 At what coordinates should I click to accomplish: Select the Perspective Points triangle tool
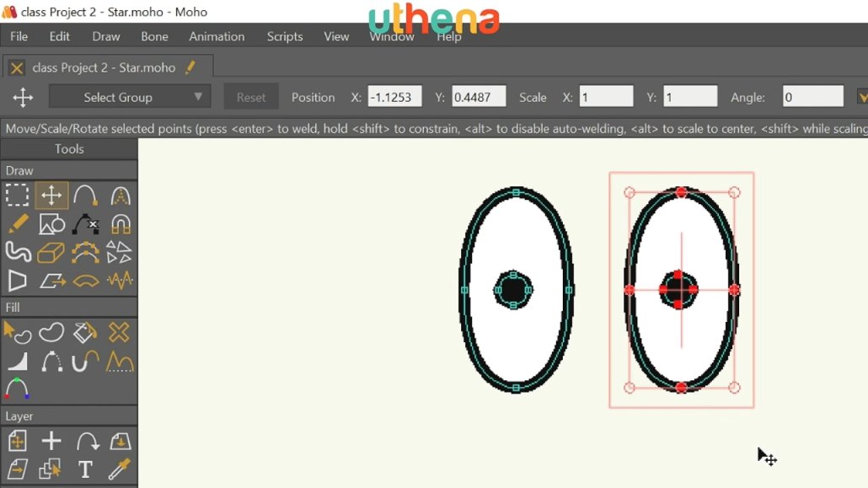(17, 281)
